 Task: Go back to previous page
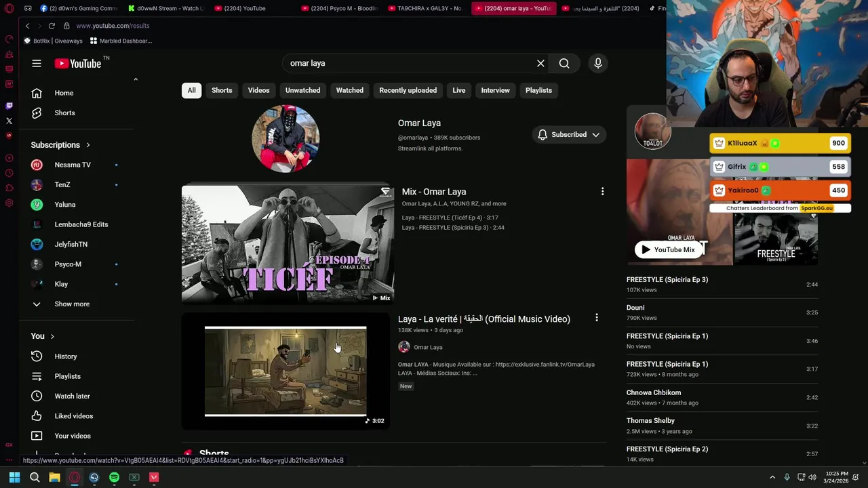27,26
